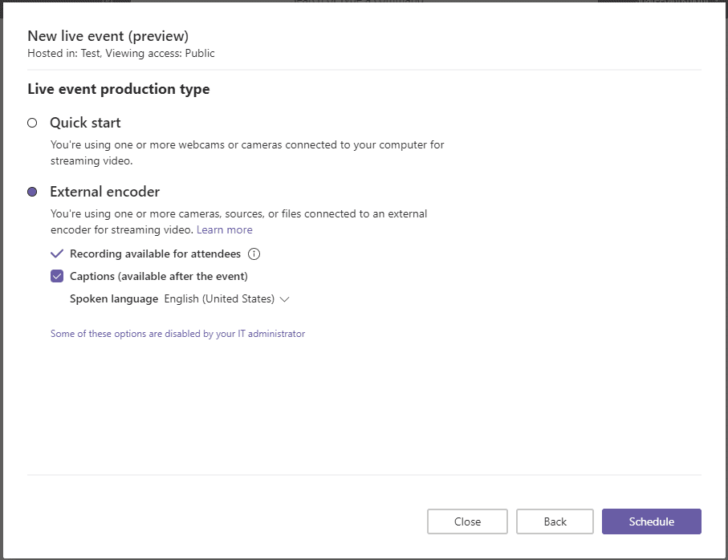Go Back to the previous step
Screen dimensions: 728x560
click(x=555, y=521)
